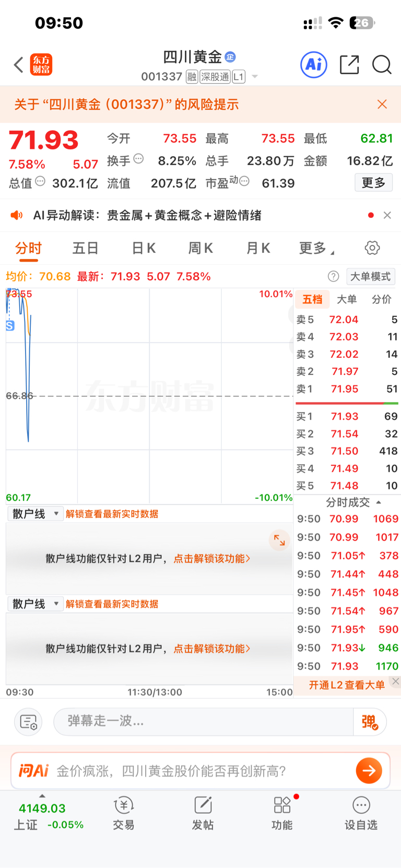This screenshot has height=868, width=401.
Task: Tap the speaker icon in AI异动解读
Action: 17,215
